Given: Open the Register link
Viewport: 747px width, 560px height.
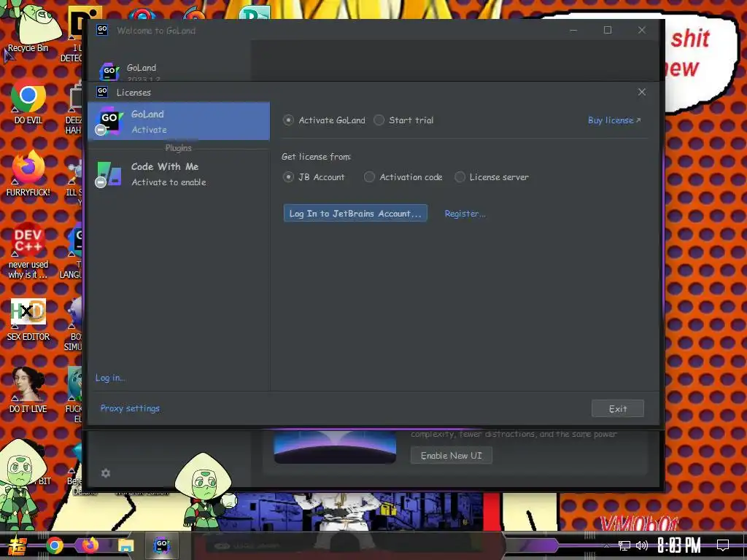Looking at the screenshot, I should (465, 214).
